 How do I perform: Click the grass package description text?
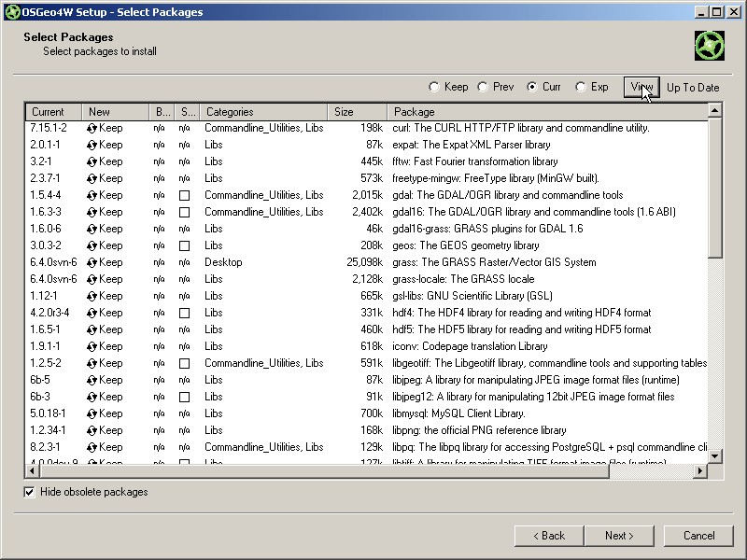pyautogui.click(x=494, y=262)
